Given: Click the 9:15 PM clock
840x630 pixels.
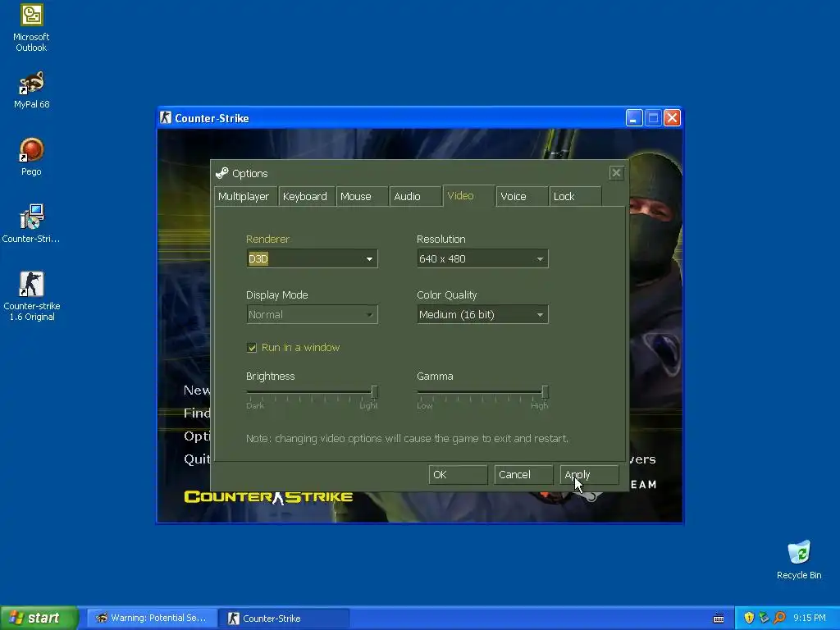Looking at the screenshot, I should 810,618.
